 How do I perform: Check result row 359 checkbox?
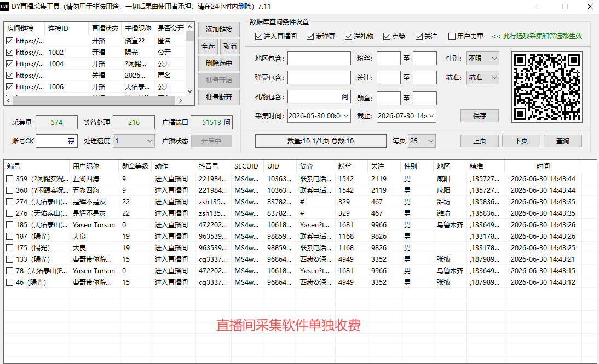pyautogui.click(x=10, y=179)
